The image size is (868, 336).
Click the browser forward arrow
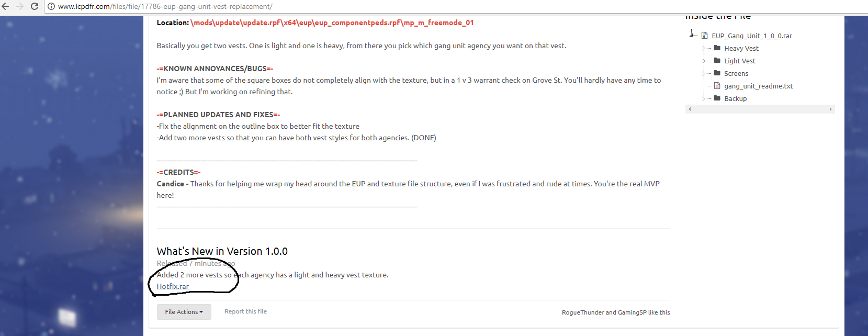coord(20,6)
